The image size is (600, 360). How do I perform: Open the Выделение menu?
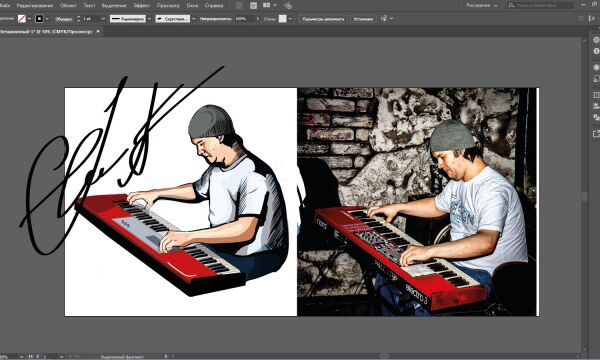tap(114, 5)
